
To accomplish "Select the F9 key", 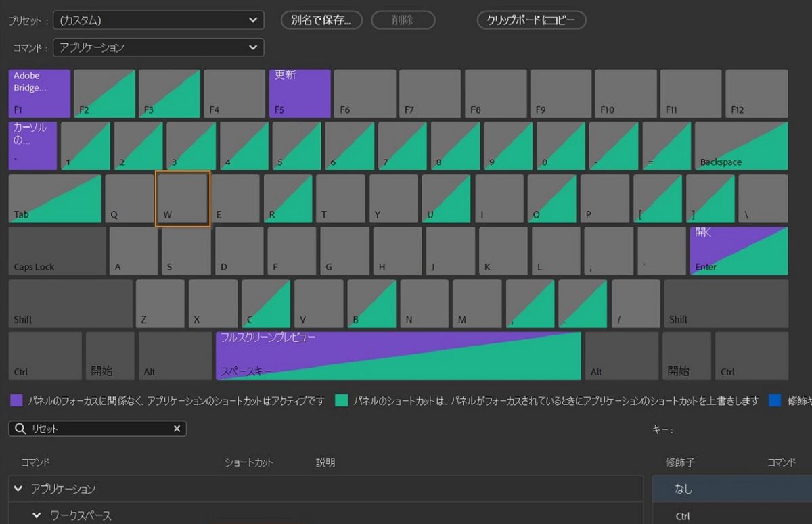I will coord(561,93).
